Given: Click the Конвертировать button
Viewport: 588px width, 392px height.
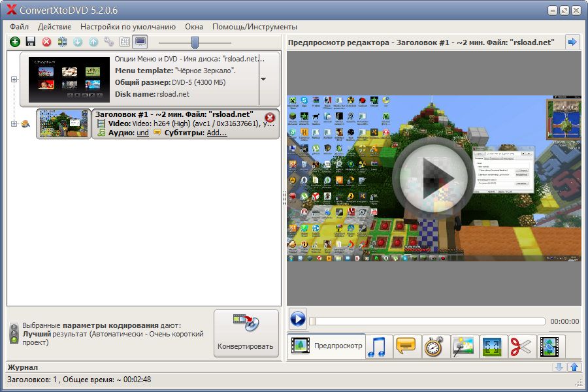Looking at the screenshot, I should [246, 333].
